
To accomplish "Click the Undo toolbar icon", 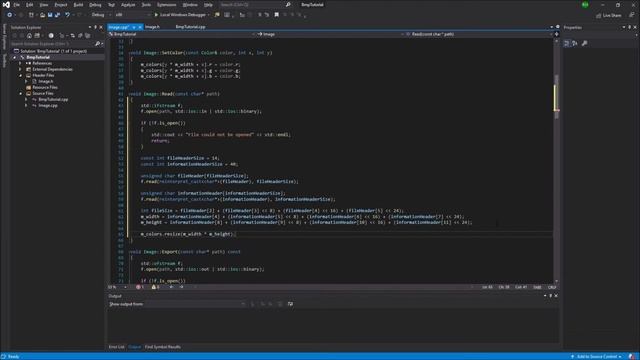I will tap(67, 15).
